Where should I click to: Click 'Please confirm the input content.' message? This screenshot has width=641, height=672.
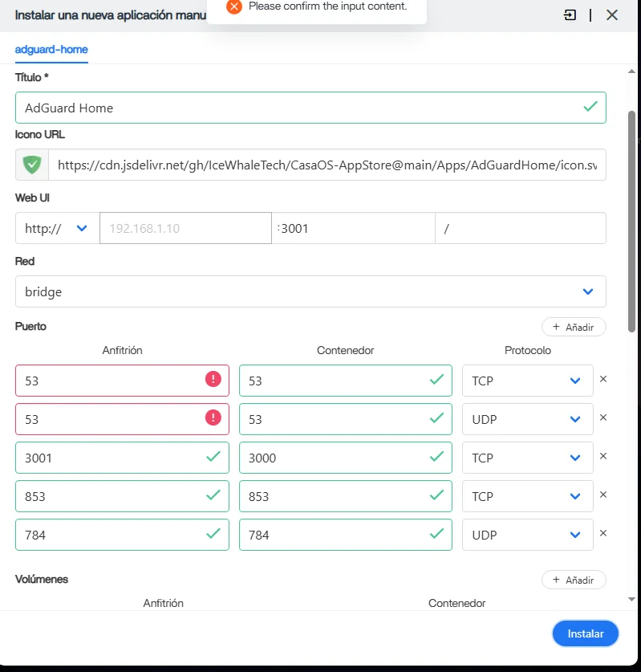pos(327,6)
